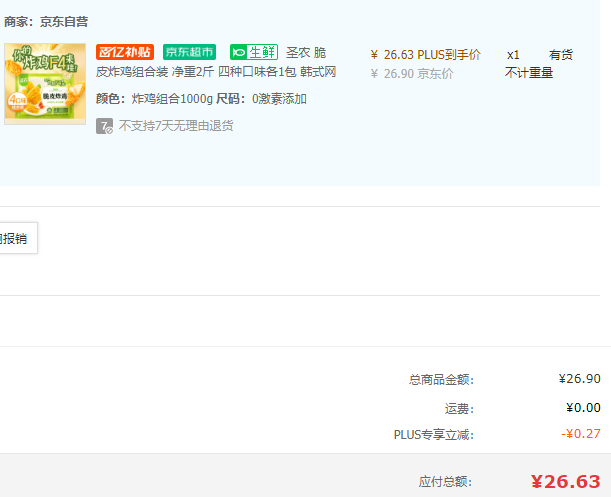
Task: Click the 不支持7天无理由退货 notice
Action: click(176, 126)
